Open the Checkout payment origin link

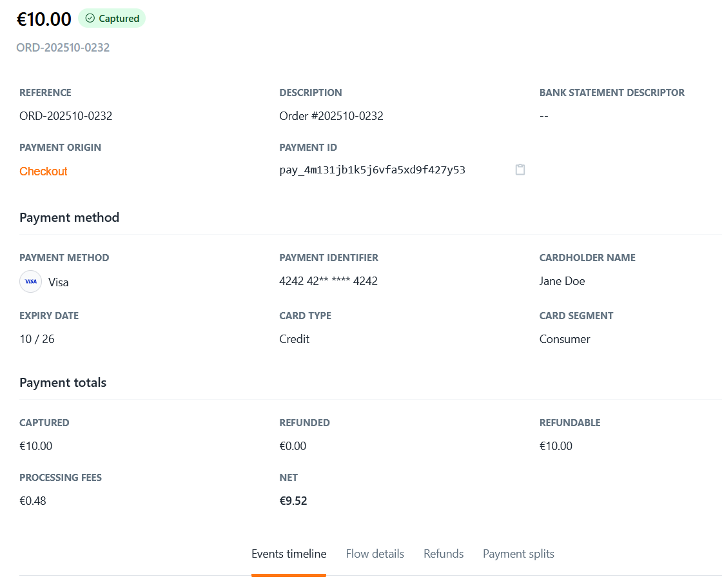pos(43,171)
